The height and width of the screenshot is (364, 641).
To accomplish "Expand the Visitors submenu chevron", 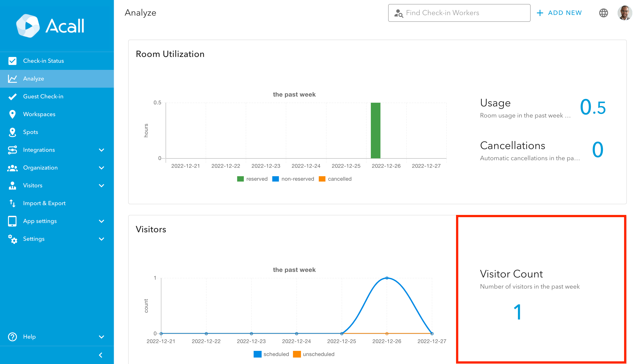I will (x=101, y=186).
